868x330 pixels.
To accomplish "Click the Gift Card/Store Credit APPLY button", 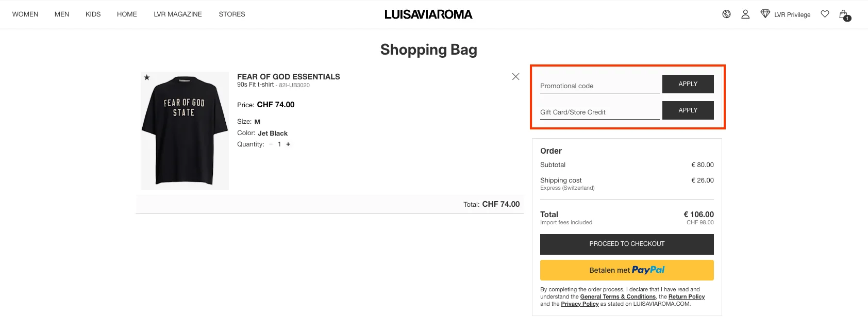I will [x=688, y=110].
